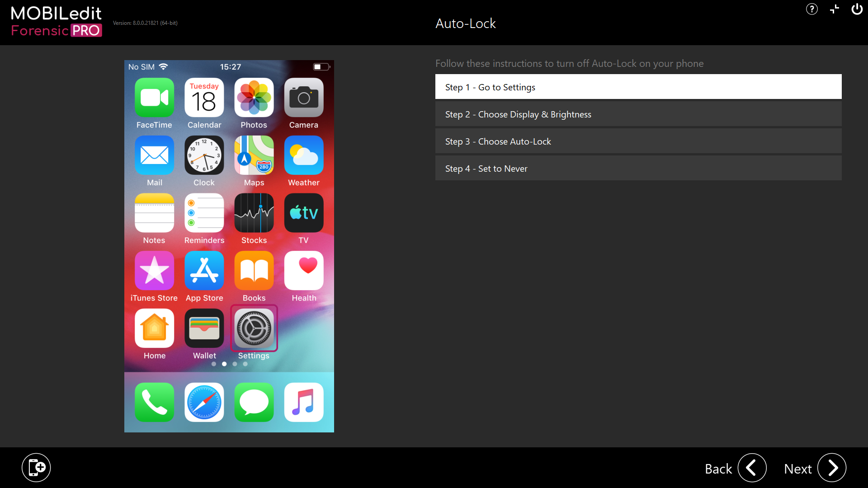The height and width of the screenshot is (488, 868).
Task: Click the power exit icon
Action: point(857,9)
